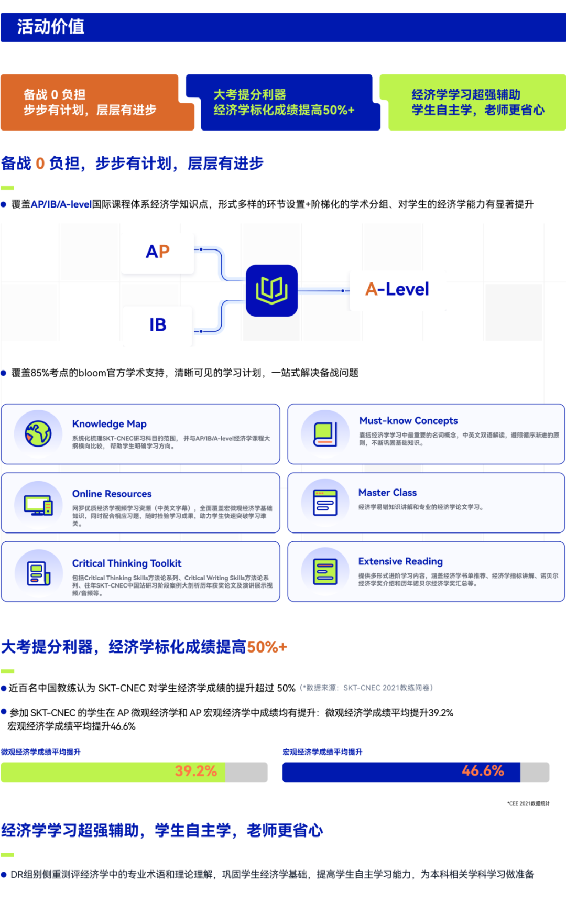Open the Critical Thinking Toolkit heading
This screenshot has width=566, height=924.
click(x=127, y=563)
